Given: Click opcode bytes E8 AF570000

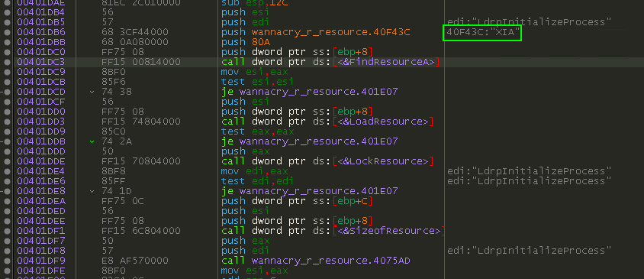Looking at the screenshot, I should [x=135, y=261].
